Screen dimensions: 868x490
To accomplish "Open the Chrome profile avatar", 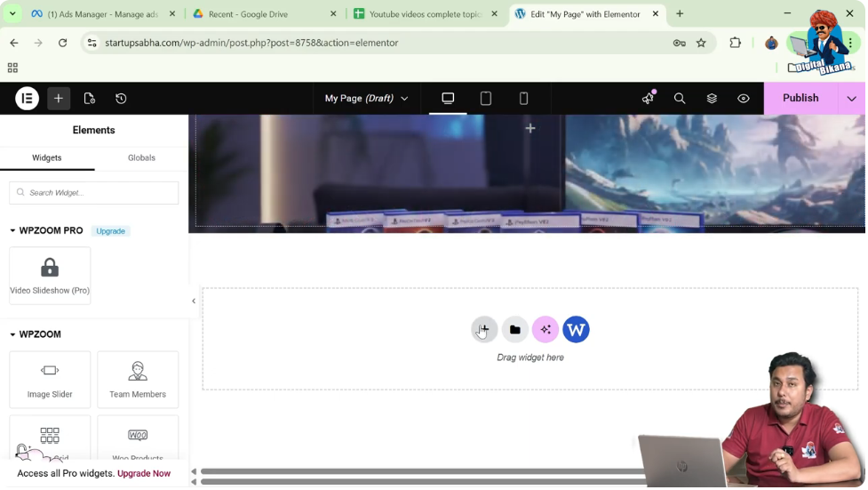I will [x=771, y=43].
